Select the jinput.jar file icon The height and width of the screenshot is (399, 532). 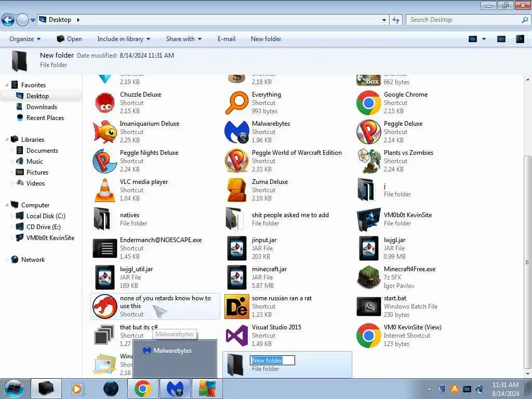click(237, 248)
